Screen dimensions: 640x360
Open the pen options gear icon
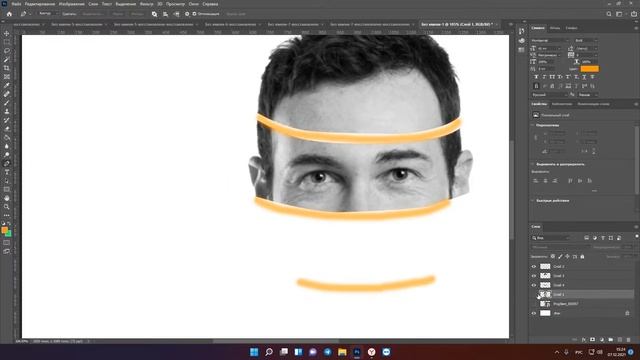187,14
